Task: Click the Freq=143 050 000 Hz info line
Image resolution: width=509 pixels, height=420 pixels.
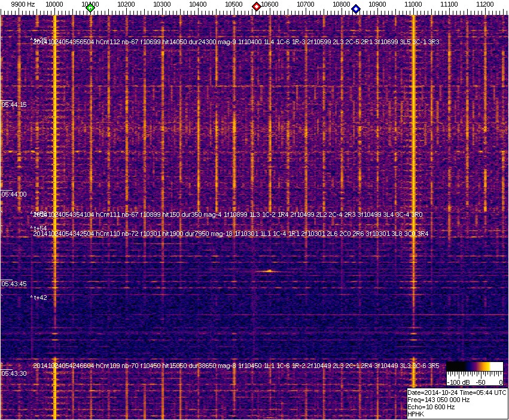Action: pyautogui.click(x=438, y=400)
